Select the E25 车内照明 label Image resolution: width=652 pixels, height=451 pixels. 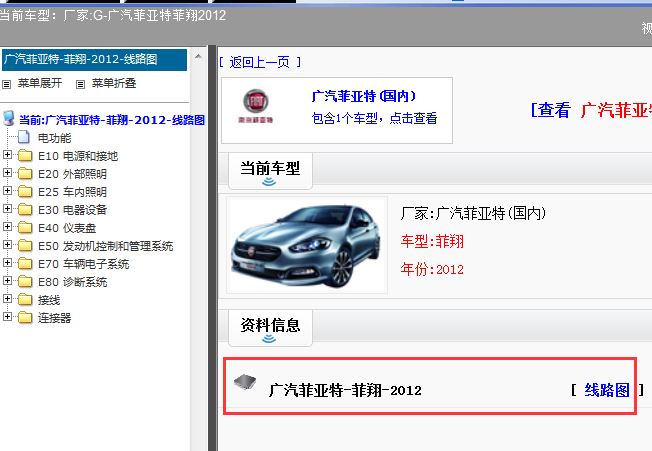point(72,192)
